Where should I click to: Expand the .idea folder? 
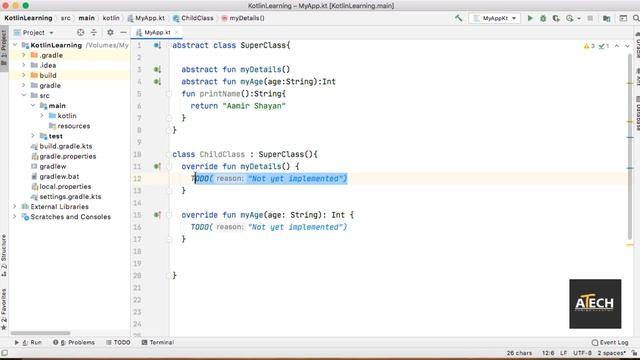coord(24,65)
